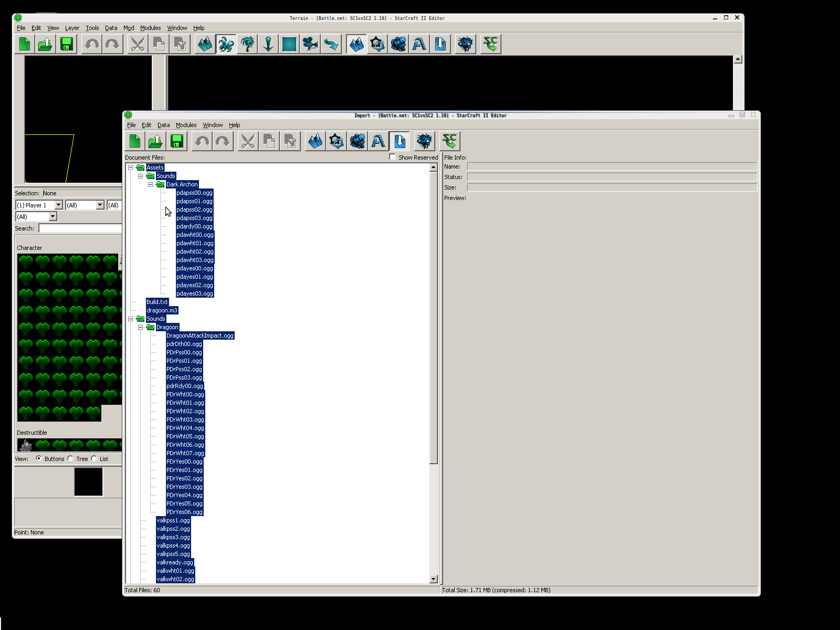Select dragoon.m3 in the file tree
The height and width of the screenshot is (630, 840).
(x=162, y=310)
